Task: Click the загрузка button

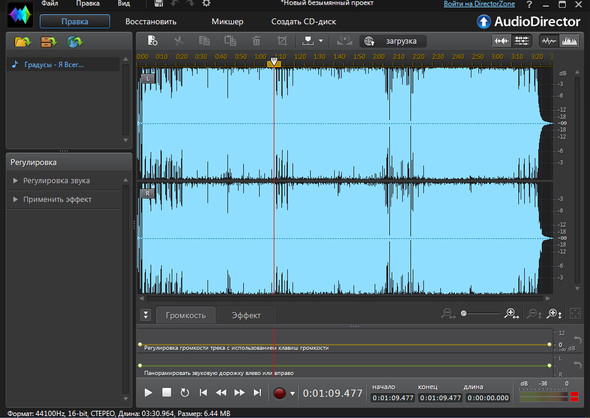Action: tap(393, 41)
